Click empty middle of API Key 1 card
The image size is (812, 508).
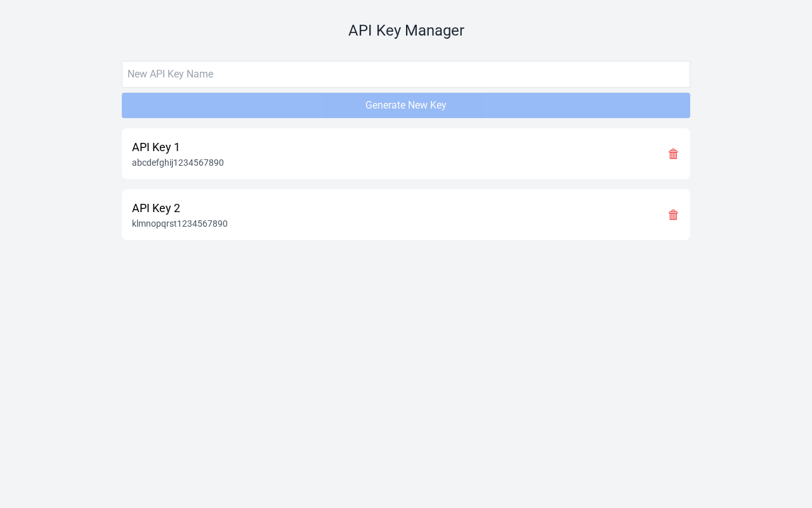click(x=406, y=154)
